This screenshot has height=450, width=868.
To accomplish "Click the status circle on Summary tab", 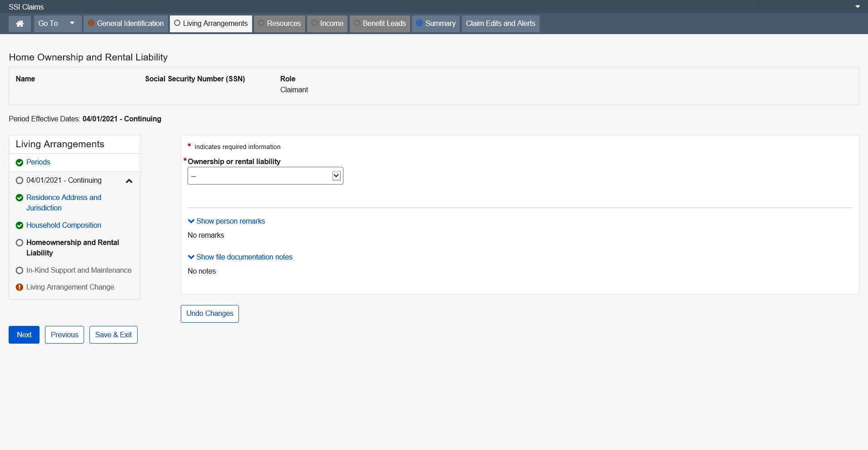I will coord(419,23).
